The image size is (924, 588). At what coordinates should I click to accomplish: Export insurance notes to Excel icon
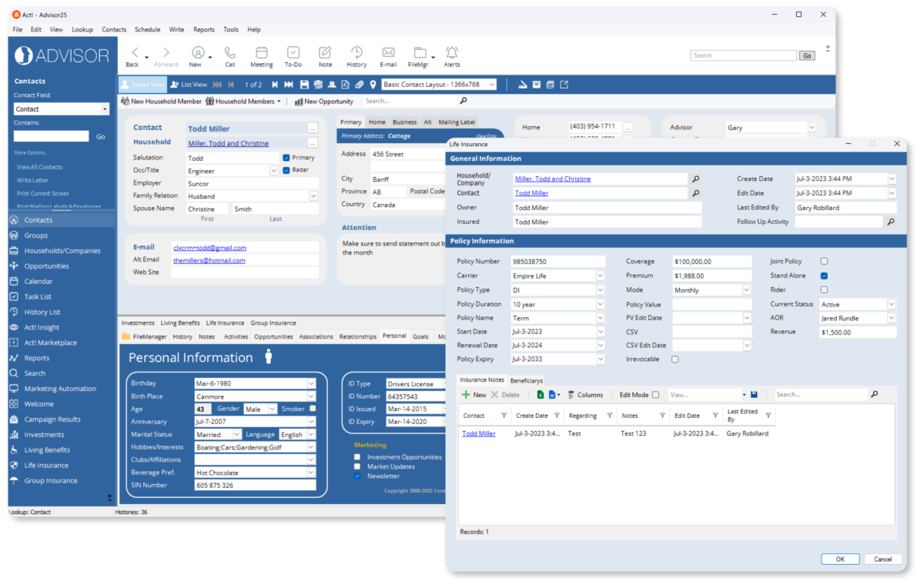(541, 395)
